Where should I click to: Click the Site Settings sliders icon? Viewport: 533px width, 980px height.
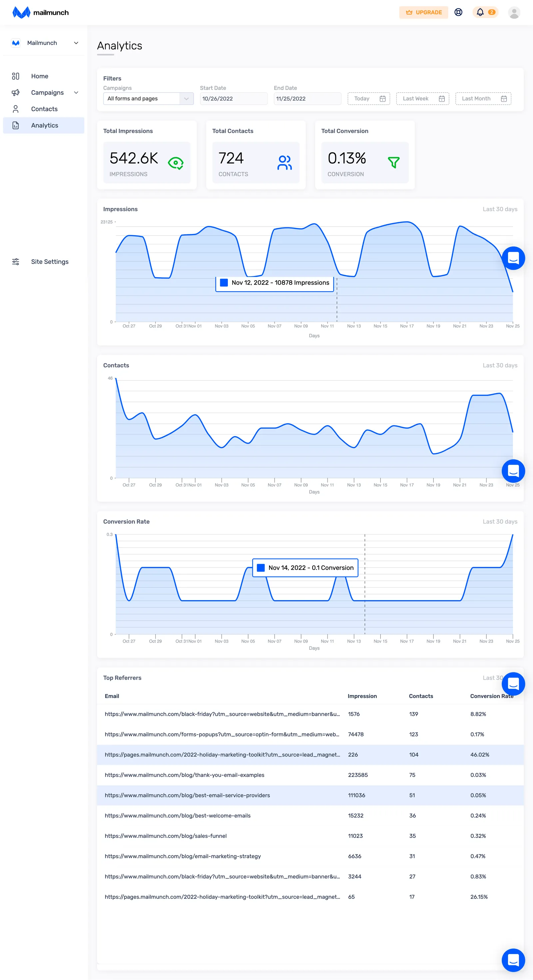point(16,262)
